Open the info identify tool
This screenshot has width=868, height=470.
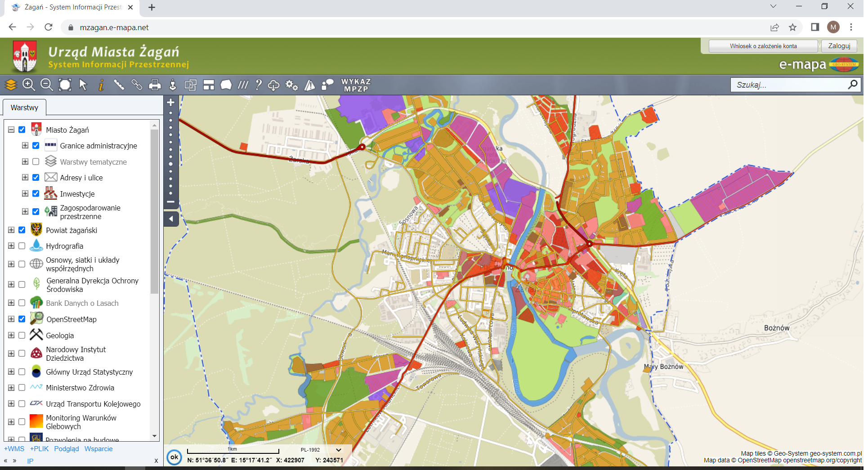coord(101,85)
